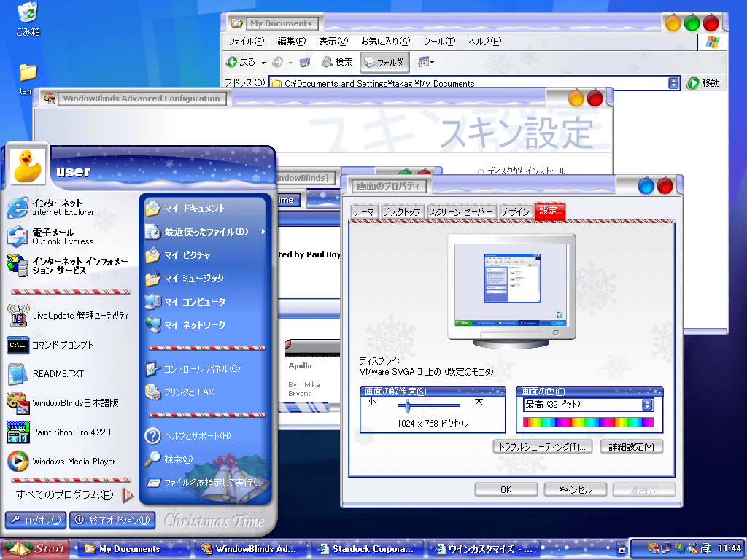This screenshot has width=747, height=560.
Task: Click the Back button in My Documents
Action: point(241,62)
